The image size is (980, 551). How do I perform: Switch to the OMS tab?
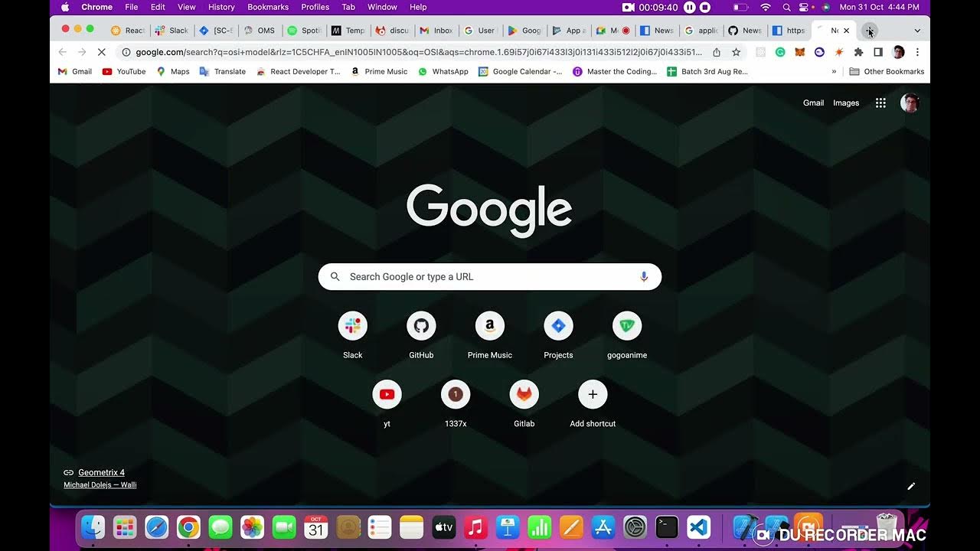pos(260,31)
